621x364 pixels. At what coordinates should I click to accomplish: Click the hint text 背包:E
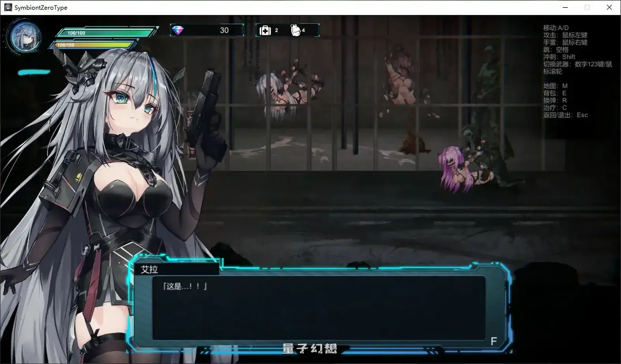(x=555, y=93)
